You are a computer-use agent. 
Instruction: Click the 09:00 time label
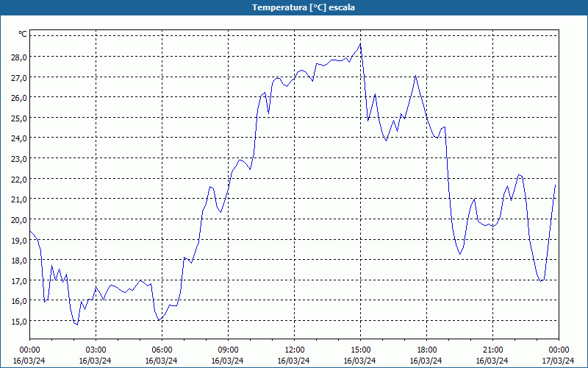[x=228, y=350]
